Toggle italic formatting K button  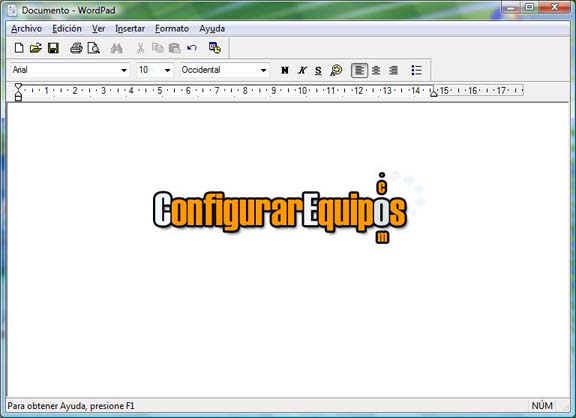[302, 70]
